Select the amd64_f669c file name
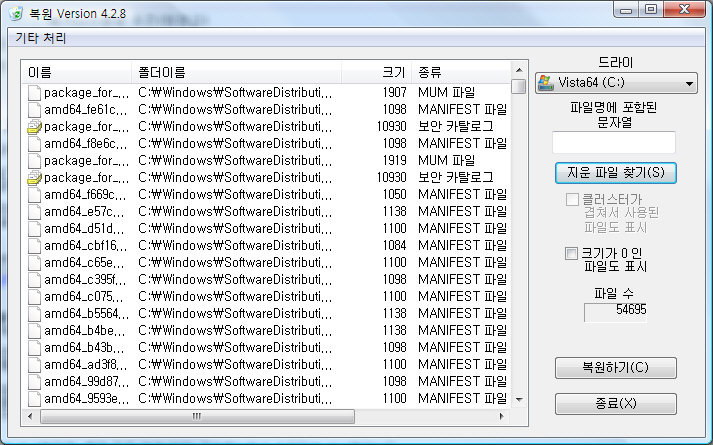Image resolution: width=713 pixels, height=445 pixels. 85,195
